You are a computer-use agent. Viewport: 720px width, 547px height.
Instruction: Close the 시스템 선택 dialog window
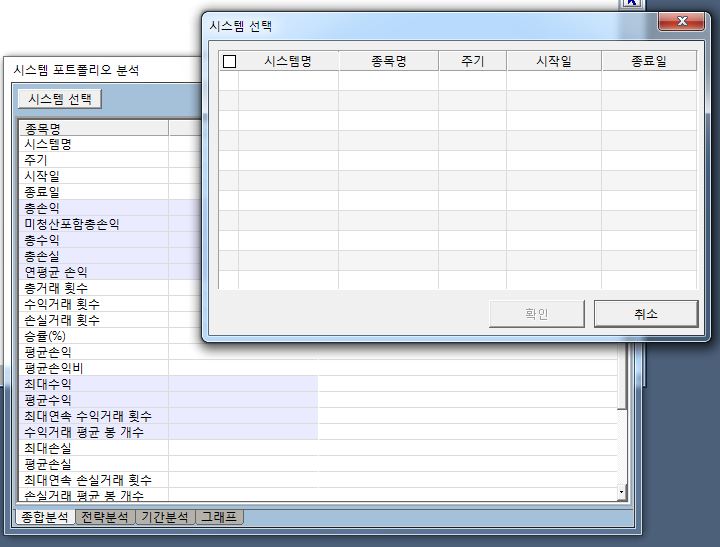point(682,22)
